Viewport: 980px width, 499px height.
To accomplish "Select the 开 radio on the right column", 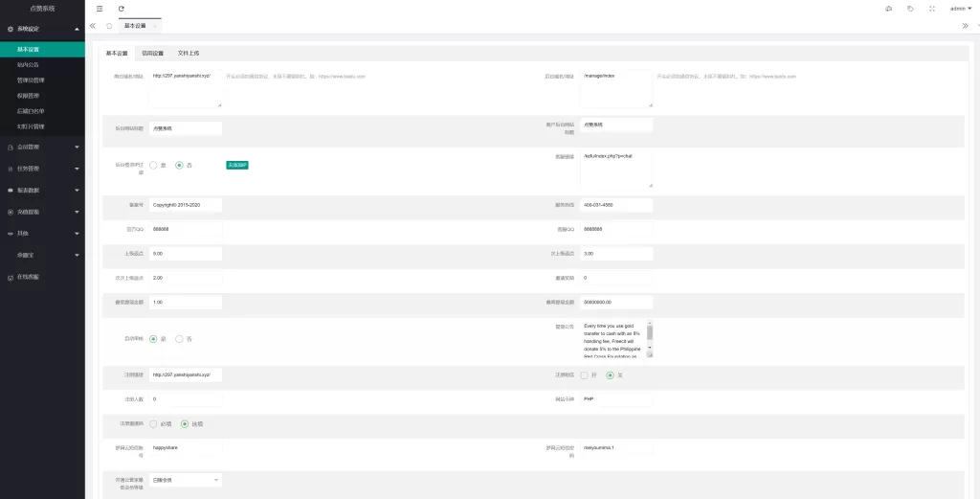I will [x=584, y=374].
